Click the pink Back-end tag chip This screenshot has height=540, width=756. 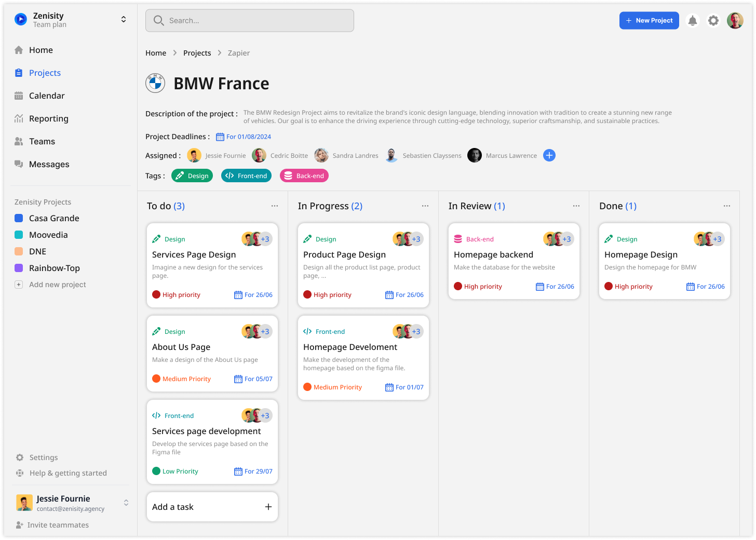[x=304, y=176]
